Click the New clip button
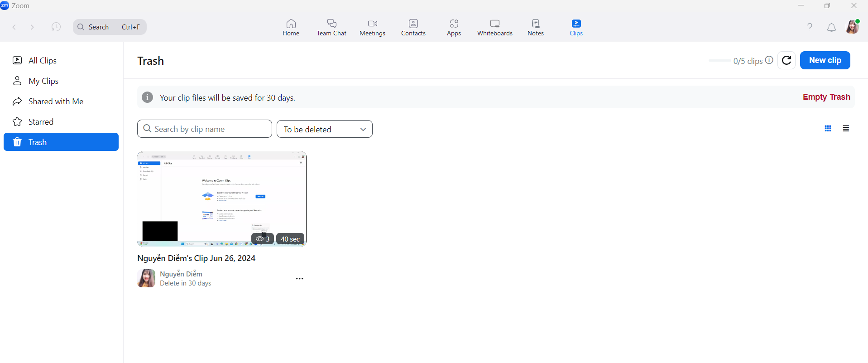 (x=825, y=60)
